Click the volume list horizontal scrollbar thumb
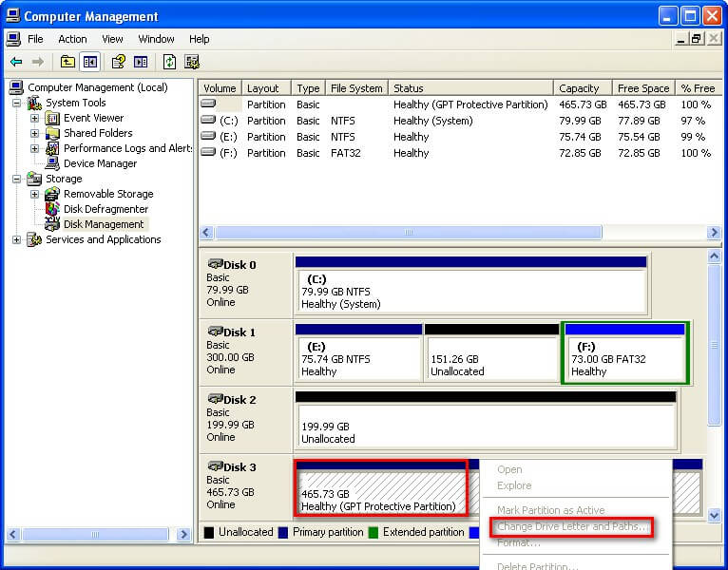Screen dimensions: 728x570 point(409,232)
